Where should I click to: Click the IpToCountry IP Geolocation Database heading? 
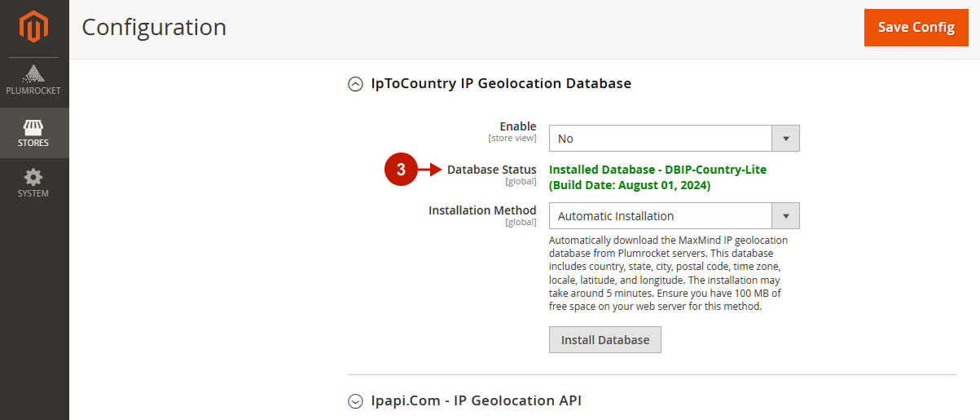(501, 83)
